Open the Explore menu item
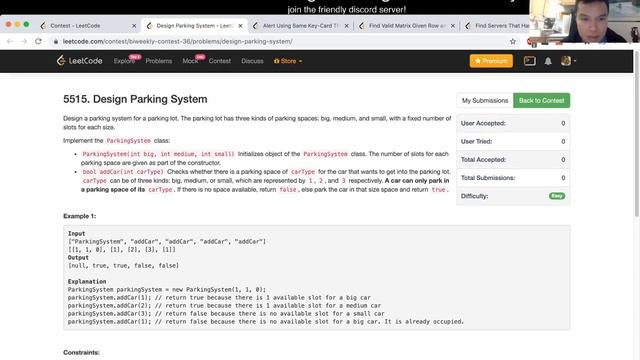640x360 pixels. point(124,61)
